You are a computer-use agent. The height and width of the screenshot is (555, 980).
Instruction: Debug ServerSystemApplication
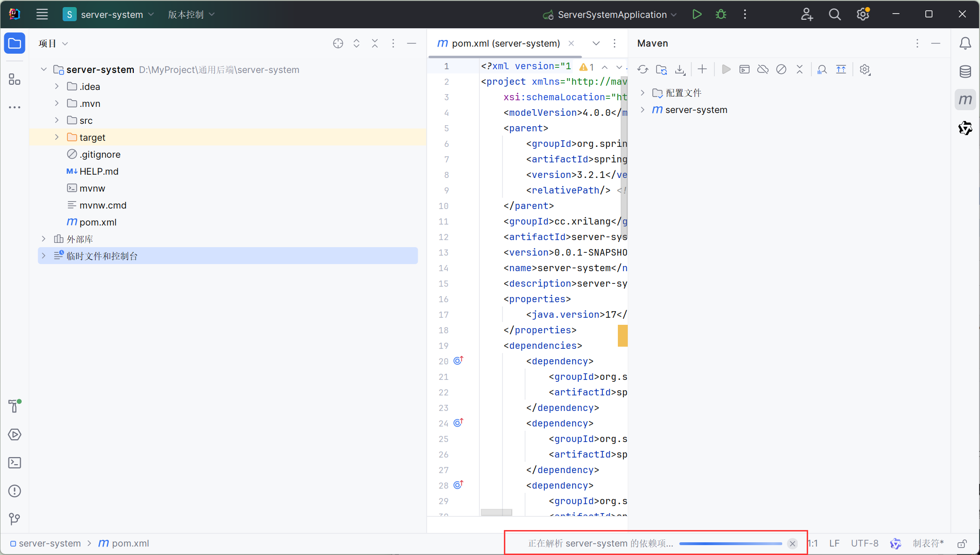coord(721,14)
